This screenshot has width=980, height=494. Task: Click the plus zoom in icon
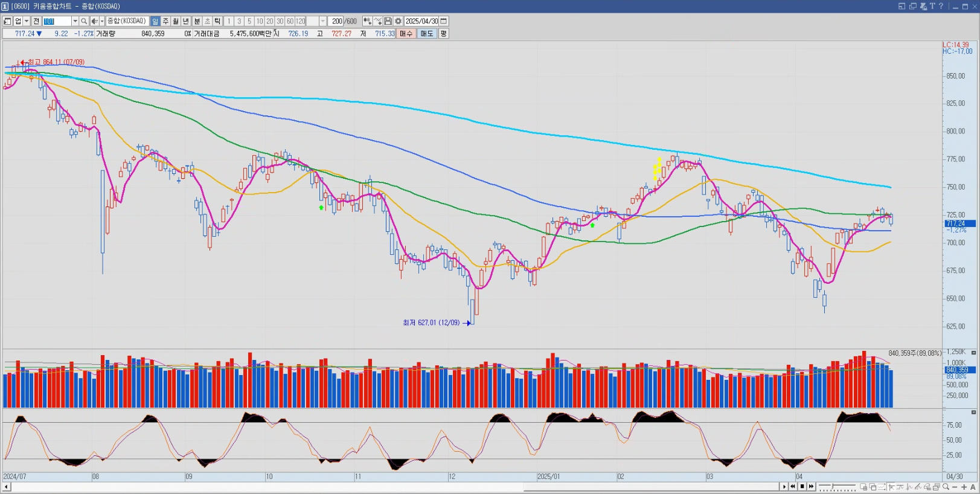(964, 487)
